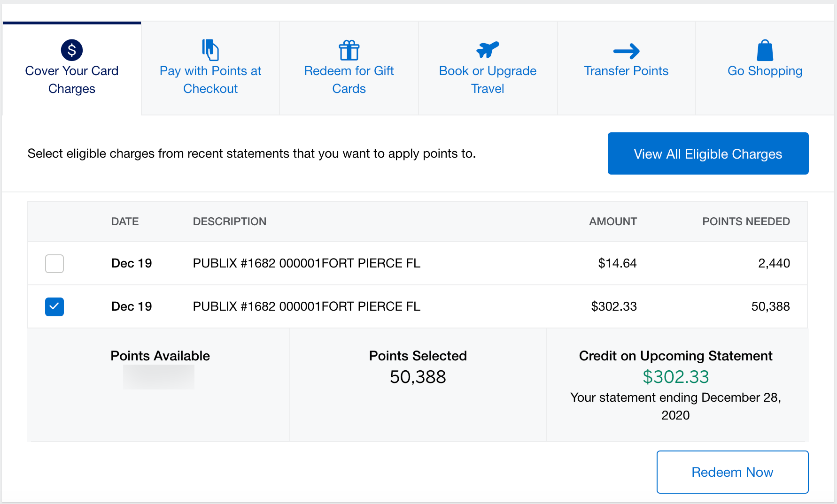837x504 pixels.
Task: Select the gift icon above Redeem for Gift Cards
Action: coord(349,50)
